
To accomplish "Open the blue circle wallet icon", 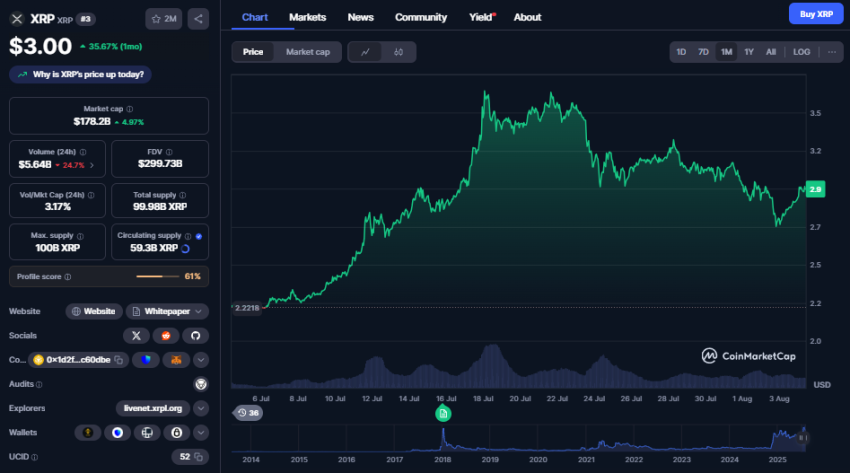I will coord(118,432).
